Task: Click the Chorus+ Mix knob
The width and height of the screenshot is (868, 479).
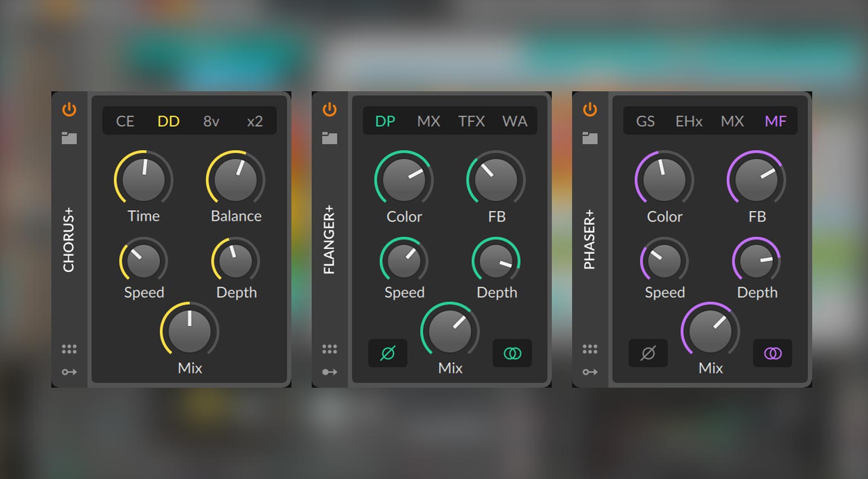Action: coord(189,331)
